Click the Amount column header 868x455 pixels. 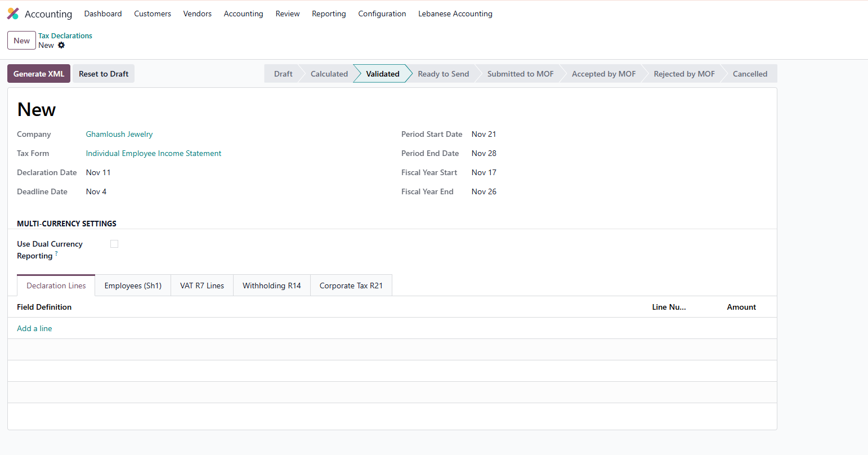tap(741, 307)
